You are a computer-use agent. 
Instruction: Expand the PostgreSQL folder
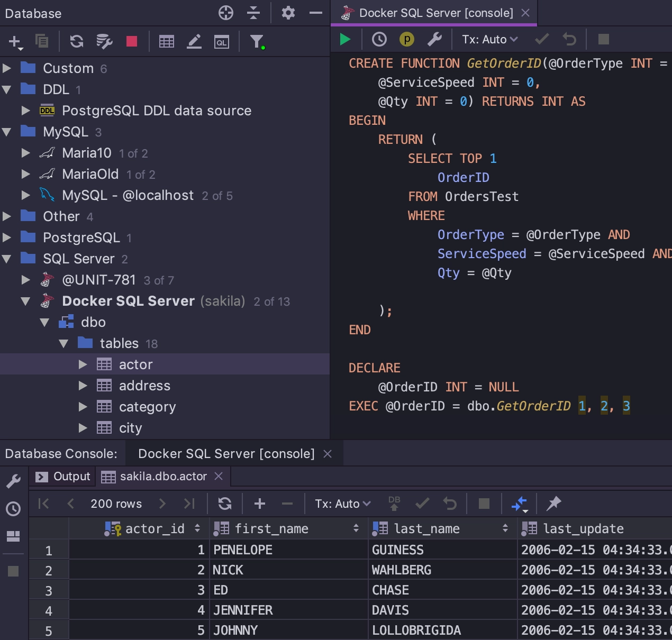(x=7, y=237)
